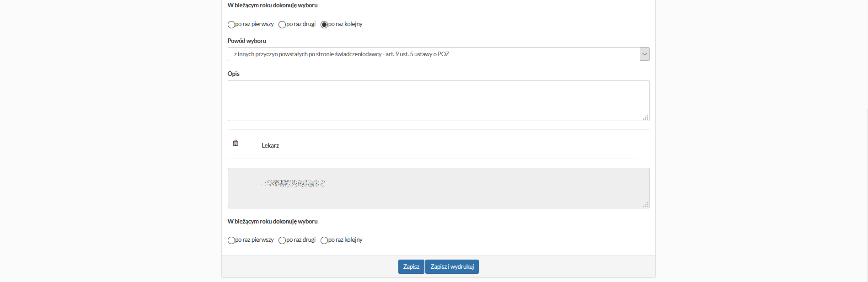This screenshot has width=868, height=282.
Task: Click the 'Powód wyboru' field label
Action: 246,41
